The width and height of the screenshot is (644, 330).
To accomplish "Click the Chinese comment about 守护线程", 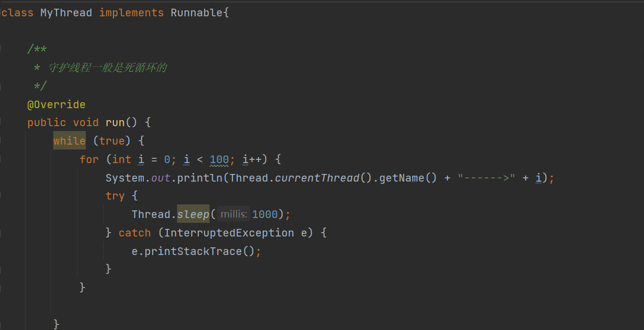I will 107,68.
